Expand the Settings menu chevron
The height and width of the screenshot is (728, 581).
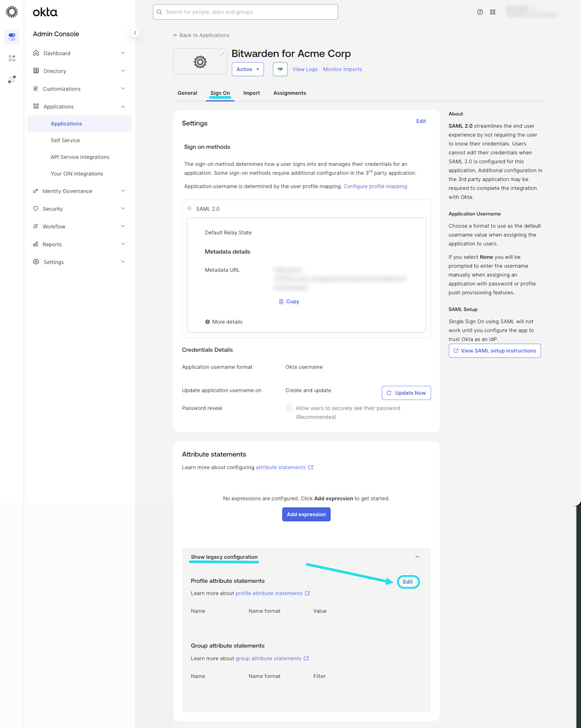[x=123, y=262]
